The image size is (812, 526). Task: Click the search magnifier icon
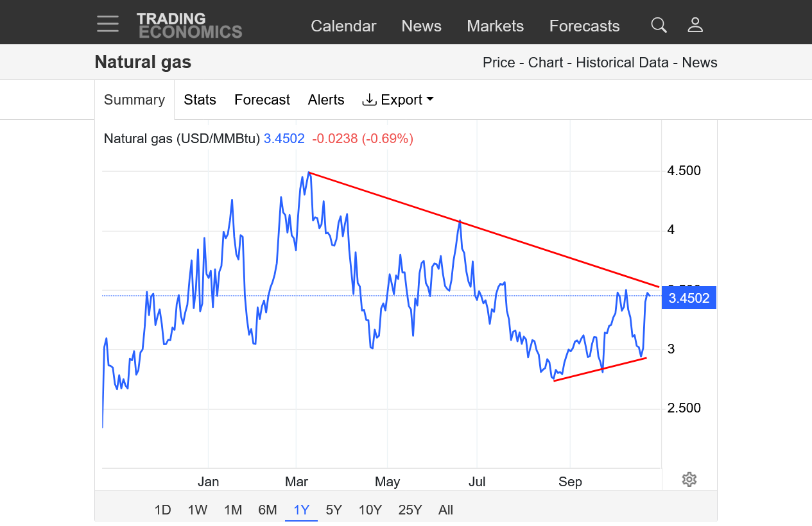coord(659,25)
